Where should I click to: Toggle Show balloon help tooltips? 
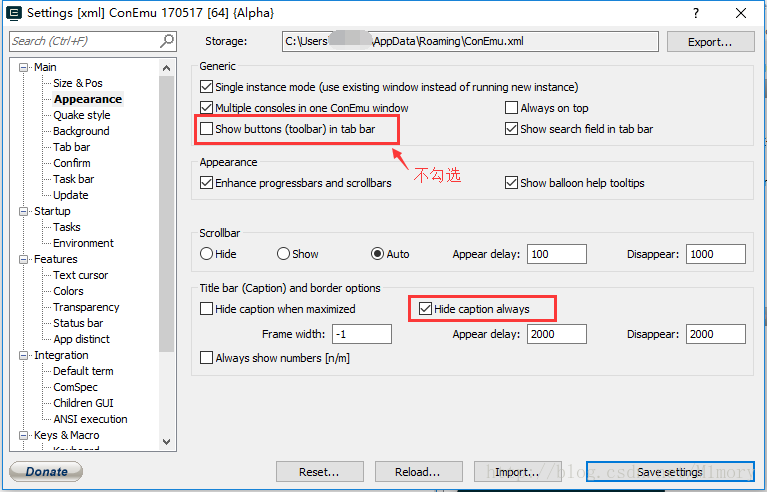point(511,183)
